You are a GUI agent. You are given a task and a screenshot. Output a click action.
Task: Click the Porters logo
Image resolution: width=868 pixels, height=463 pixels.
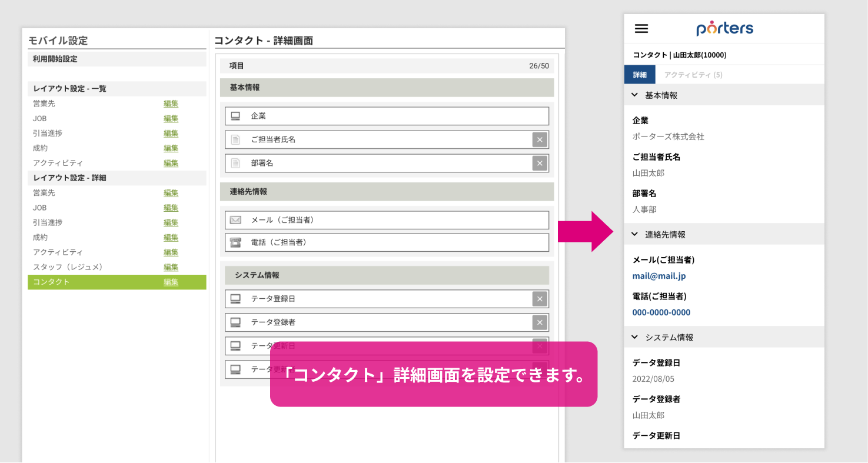[724, 28]
